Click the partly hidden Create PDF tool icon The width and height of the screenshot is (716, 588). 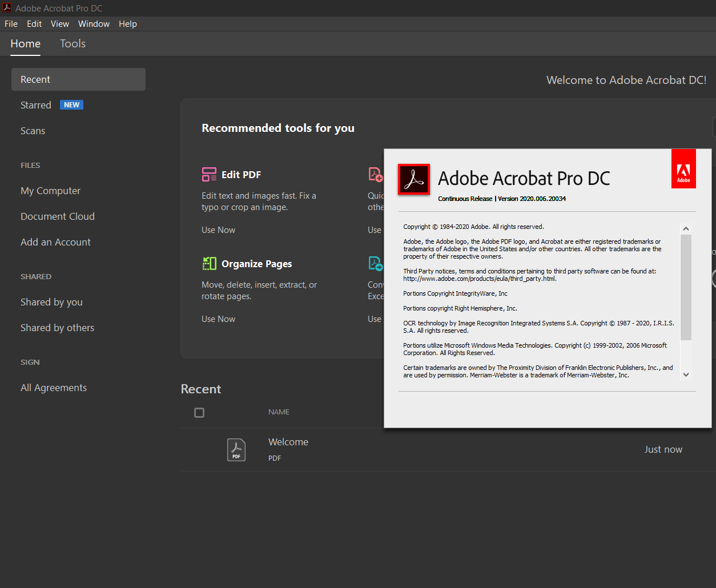click(376, 174)
